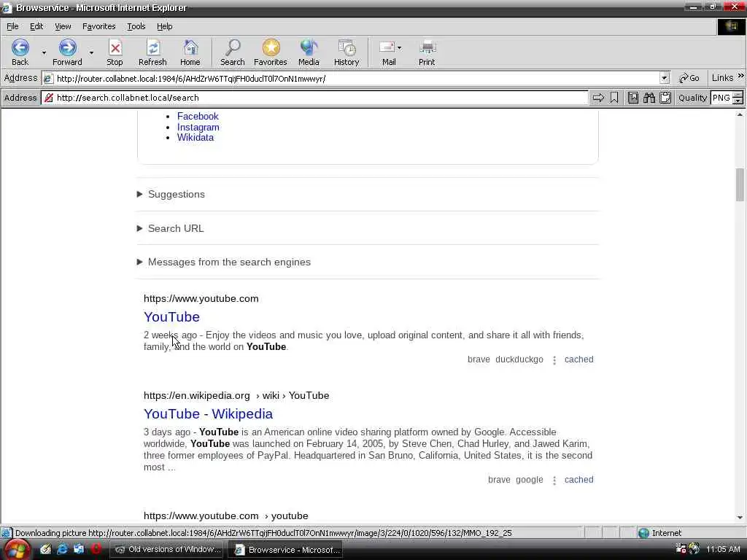747x560 pixels.
Task: Open the Search pane from toolbar
Action: point(233,52)
